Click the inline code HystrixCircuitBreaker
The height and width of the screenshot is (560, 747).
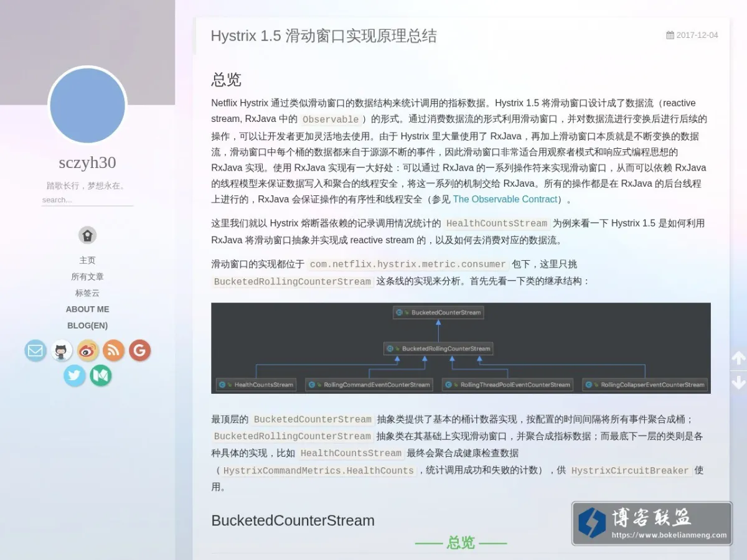[x=630, y=470]
